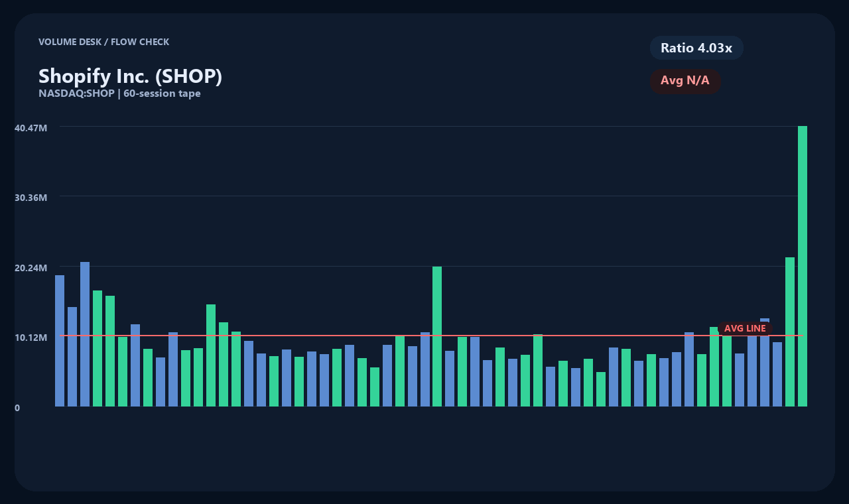This screenshot has width=849, height=504.
Task: Select the second-to-last green volume bar
Action: click(x=790, y=332)
